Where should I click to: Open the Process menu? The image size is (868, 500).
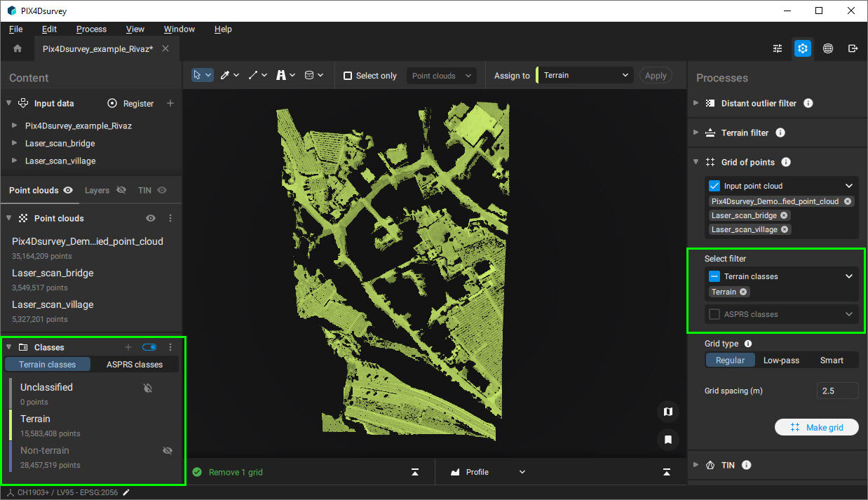point(91,29)
